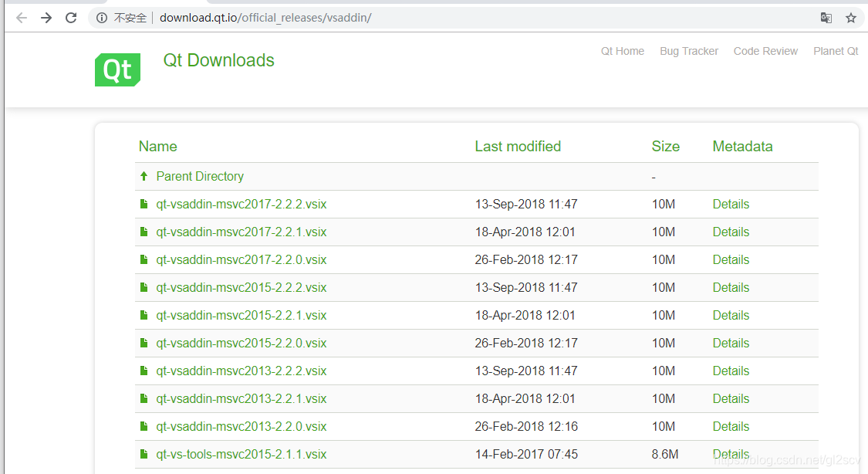Click the Qt Downloads title link

[x=218, y=59]
